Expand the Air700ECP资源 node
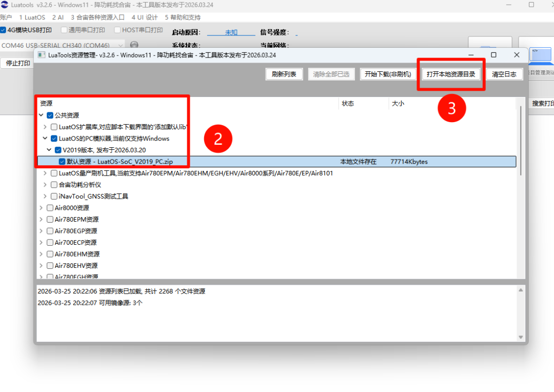554x392 pixels. [x=42, y=243]
